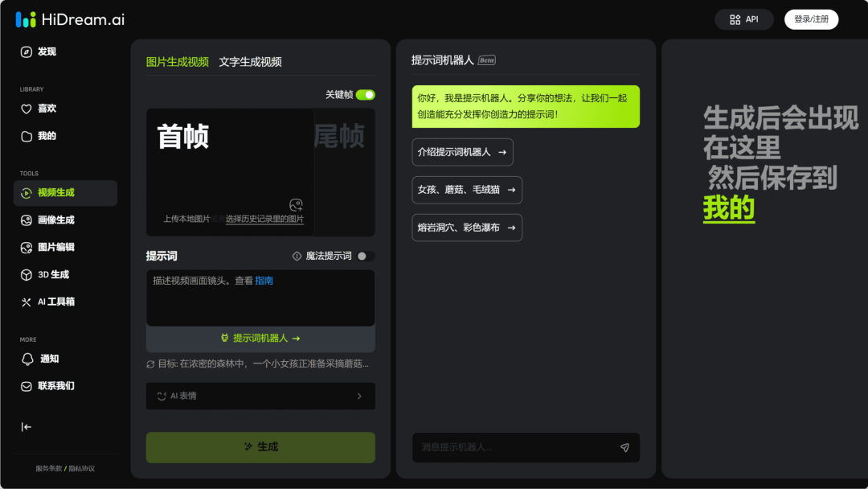Select 介绍提示词机器人 suggestion

click(462, 152)
